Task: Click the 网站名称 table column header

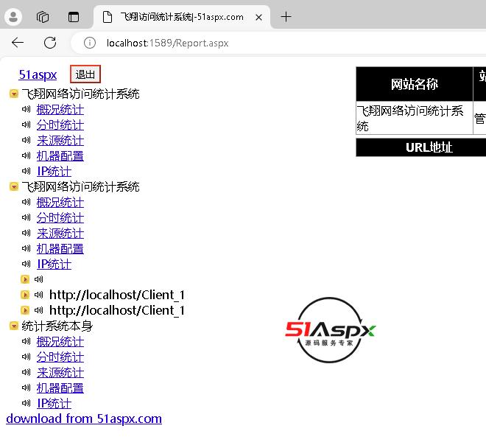Action: click(x=415, y=84)
